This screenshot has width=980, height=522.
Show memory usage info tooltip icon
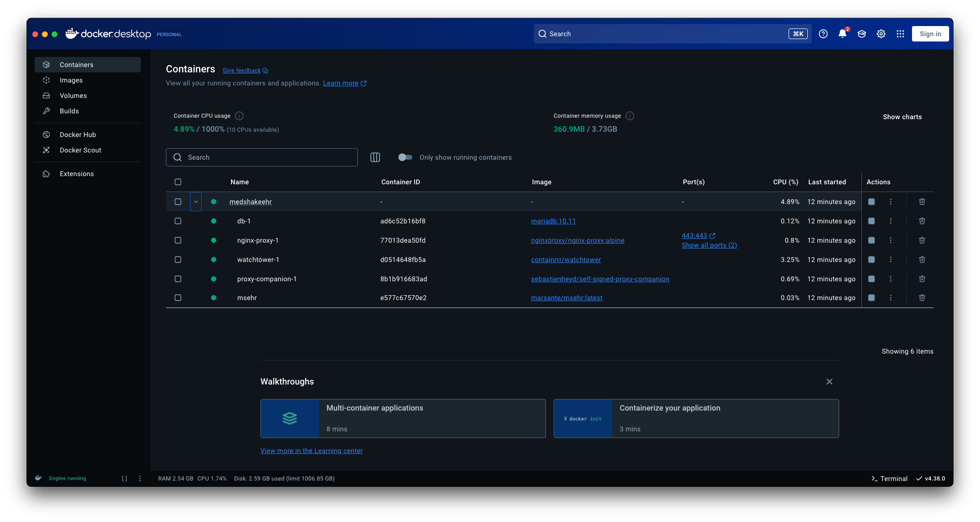point(630,116)
